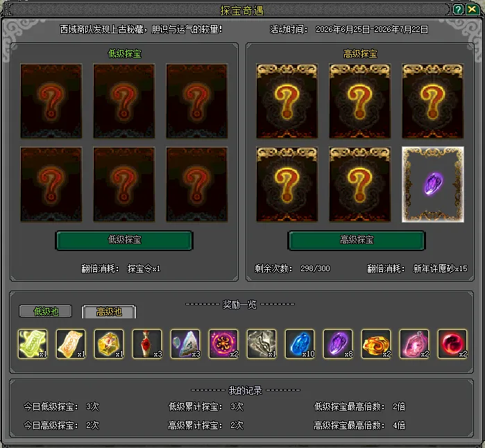Viewport: 485px width, 448px height.
Task: Click the 剩余次数 298/300 counter
Action: [292, 268]
